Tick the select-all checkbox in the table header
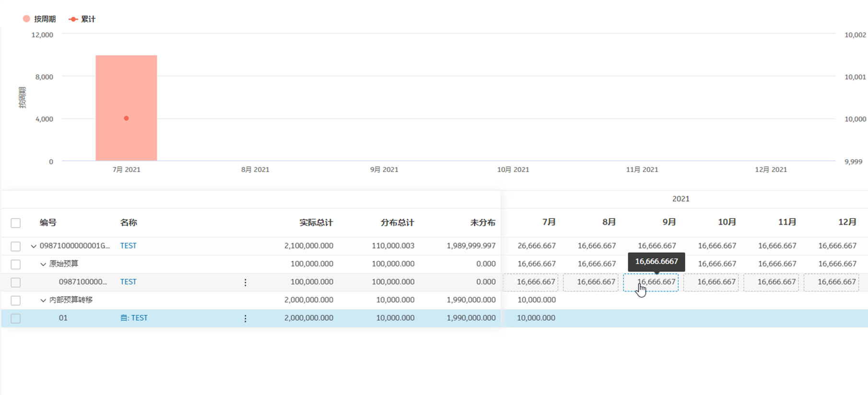868x395 pixels. [x=16, y=223]
